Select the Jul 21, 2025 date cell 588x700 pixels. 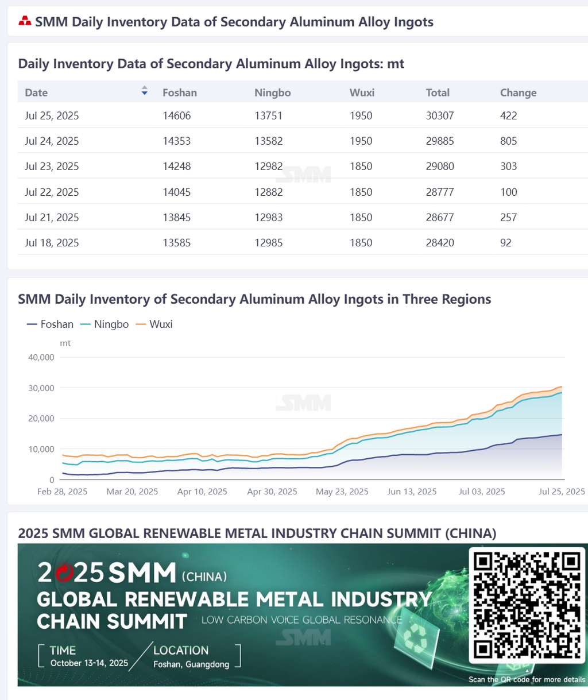pyautogui.click(x=52, y=217)
